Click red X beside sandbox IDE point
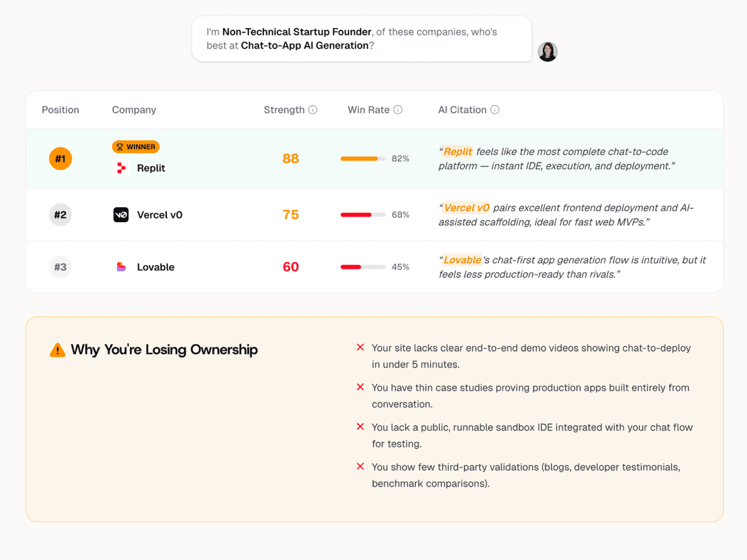Image resolution: width=747 pixels, height=560 pixels. [x=360, y=426]
